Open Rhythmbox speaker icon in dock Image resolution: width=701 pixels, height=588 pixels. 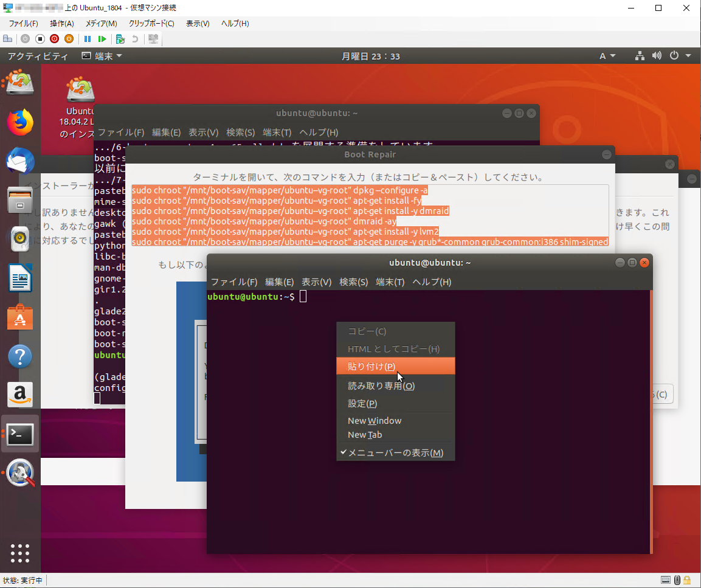click(x=20, y=238)
